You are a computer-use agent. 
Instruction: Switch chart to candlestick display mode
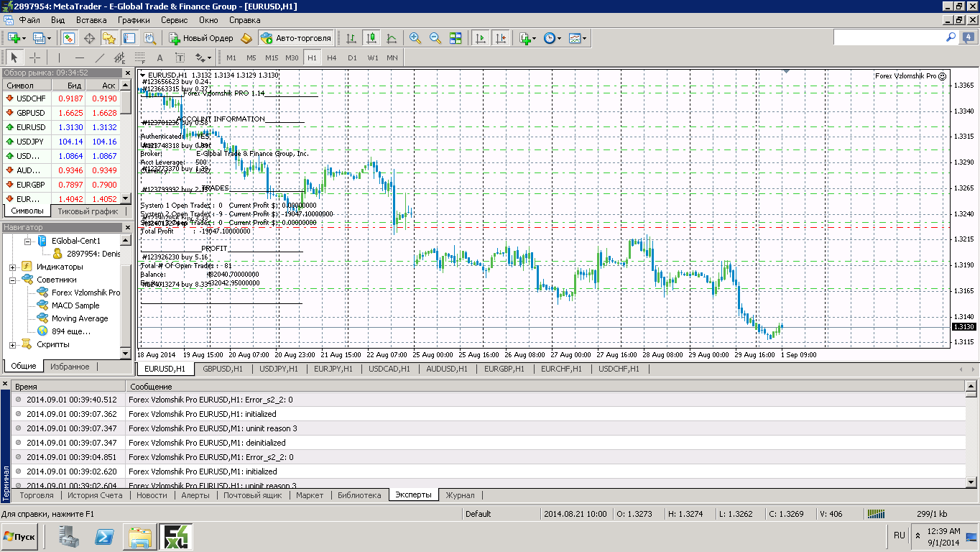tap(371, 38)
